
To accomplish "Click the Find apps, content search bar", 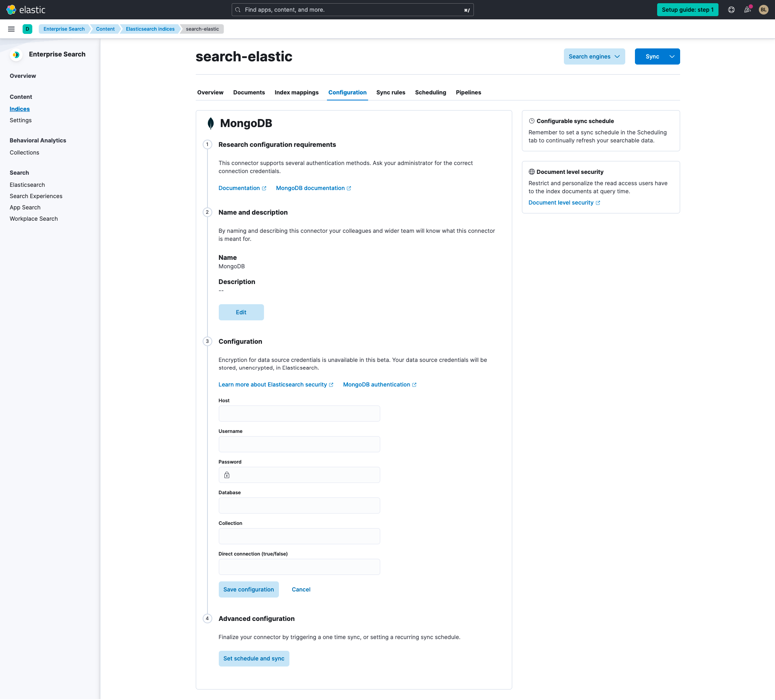I will coord(353,10).
